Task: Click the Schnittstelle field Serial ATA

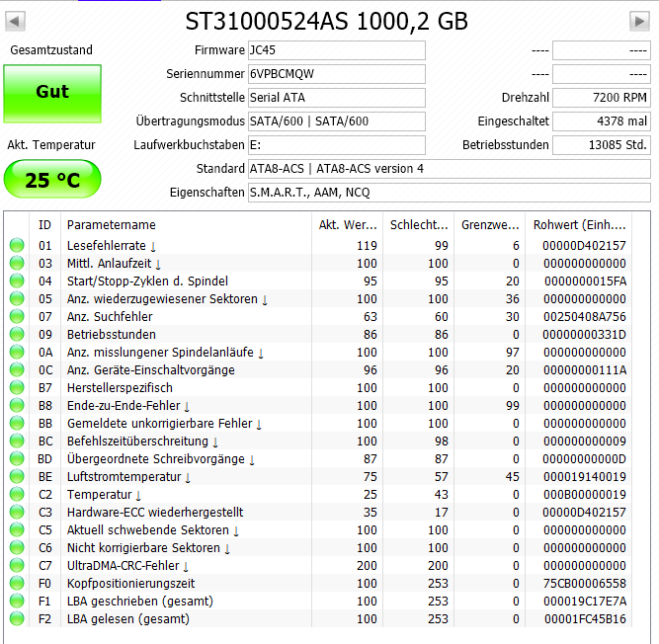Action: (337, 98)
